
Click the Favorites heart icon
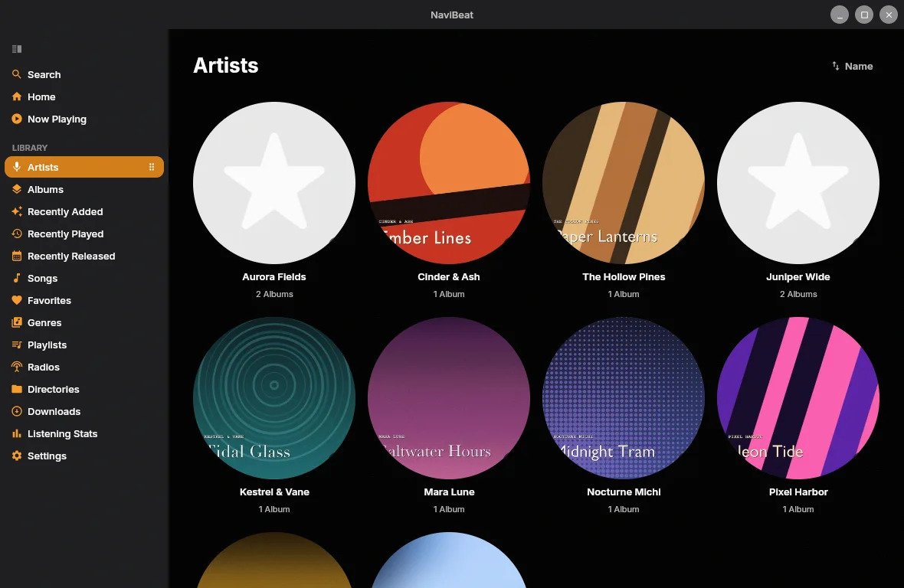(x=17, y=300)
